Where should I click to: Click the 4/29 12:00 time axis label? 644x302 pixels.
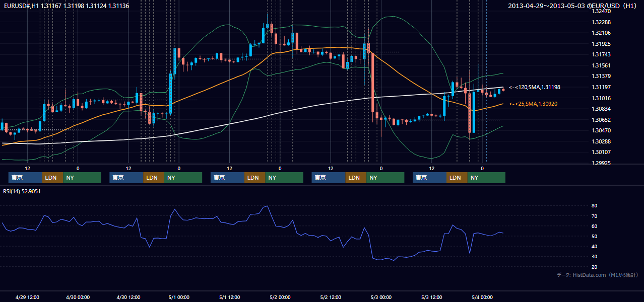[28, 297]
